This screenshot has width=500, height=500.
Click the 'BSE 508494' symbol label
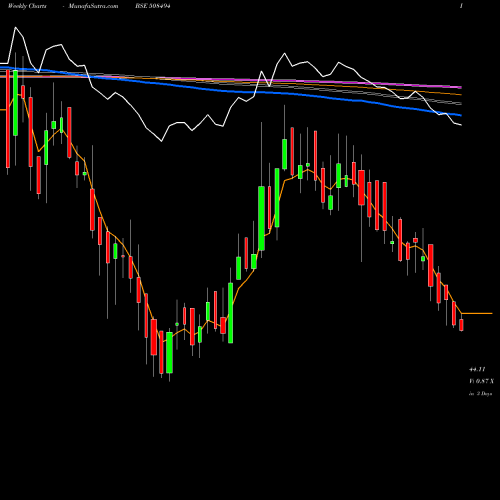[153, 6]
